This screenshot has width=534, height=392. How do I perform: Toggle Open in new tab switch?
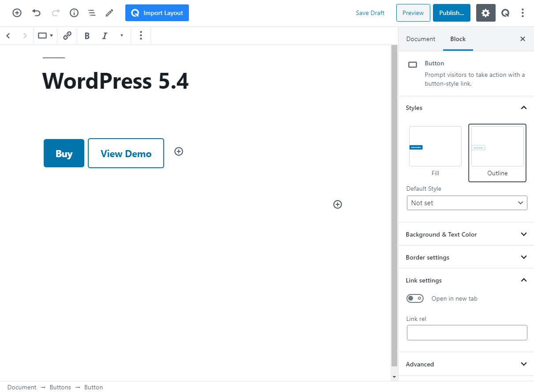(415, 298)
